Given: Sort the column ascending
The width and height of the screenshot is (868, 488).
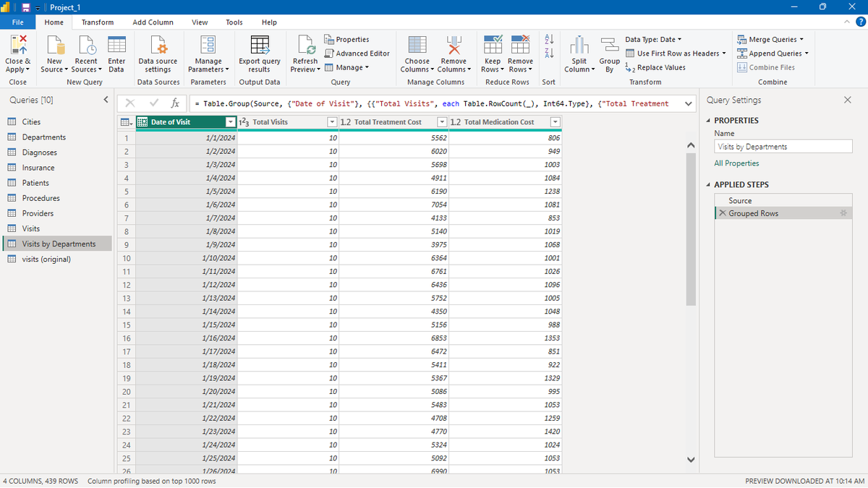Looking at the screenshot, I should 548,39.
